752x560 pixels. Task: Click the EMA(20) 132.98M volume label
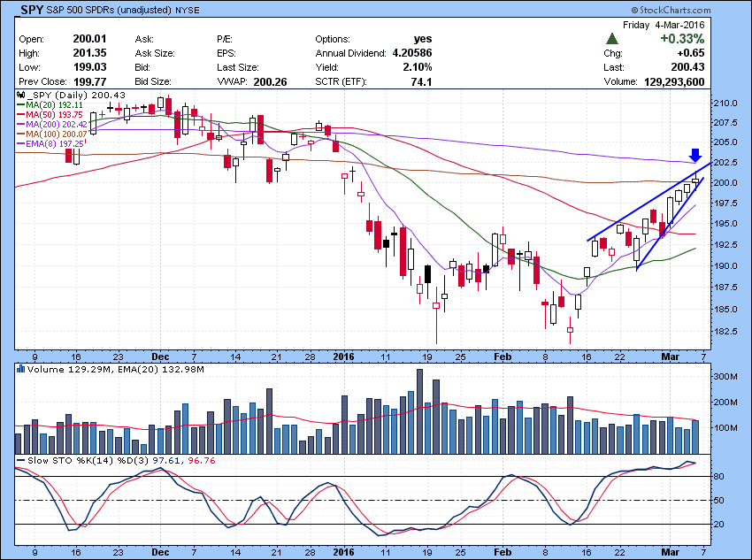click(161, 369)
